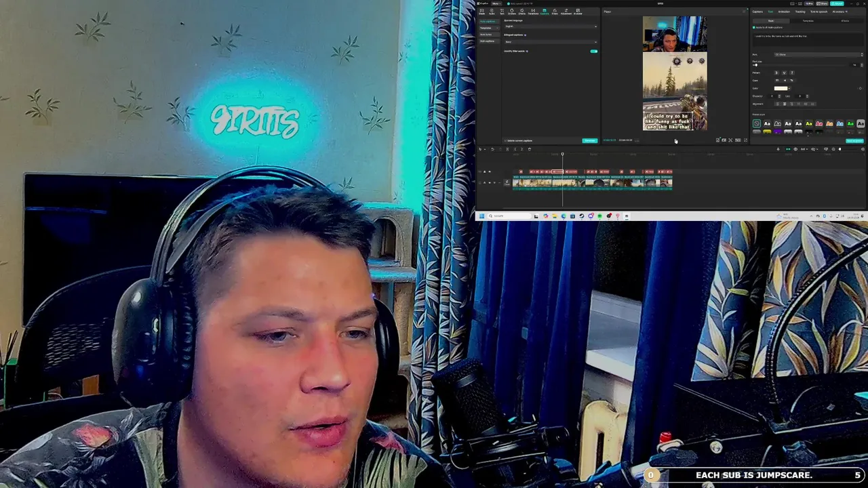Open the Transitions panel
868x488 pixels.
533,12
